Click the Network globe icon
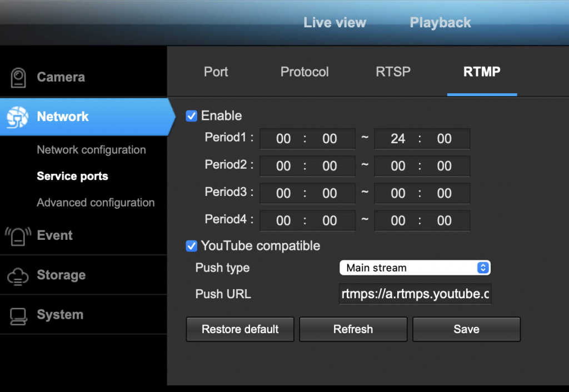 coord(17,117)
